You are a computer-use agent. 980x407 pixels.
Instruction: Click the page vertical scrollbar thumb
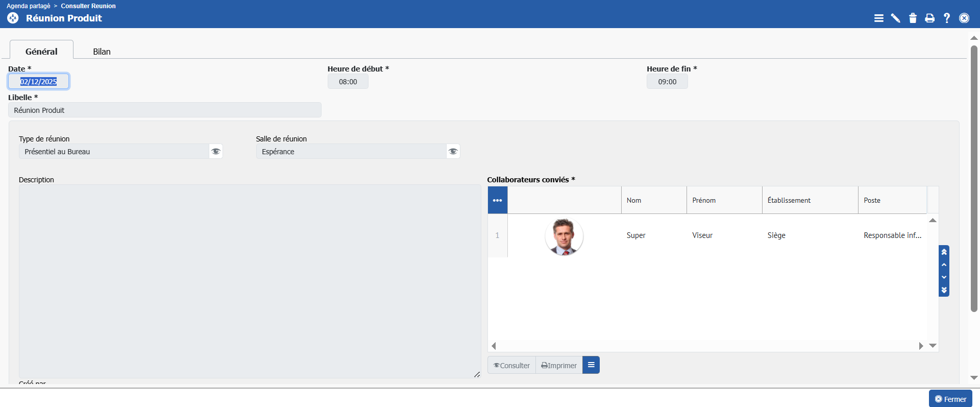pyautogui.click(x=974, y=179)
